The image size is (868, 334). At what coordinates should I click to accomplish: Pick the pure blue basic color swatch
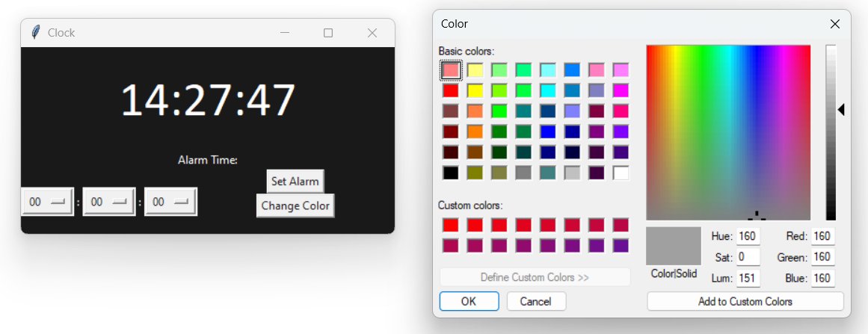pos(548,132)
